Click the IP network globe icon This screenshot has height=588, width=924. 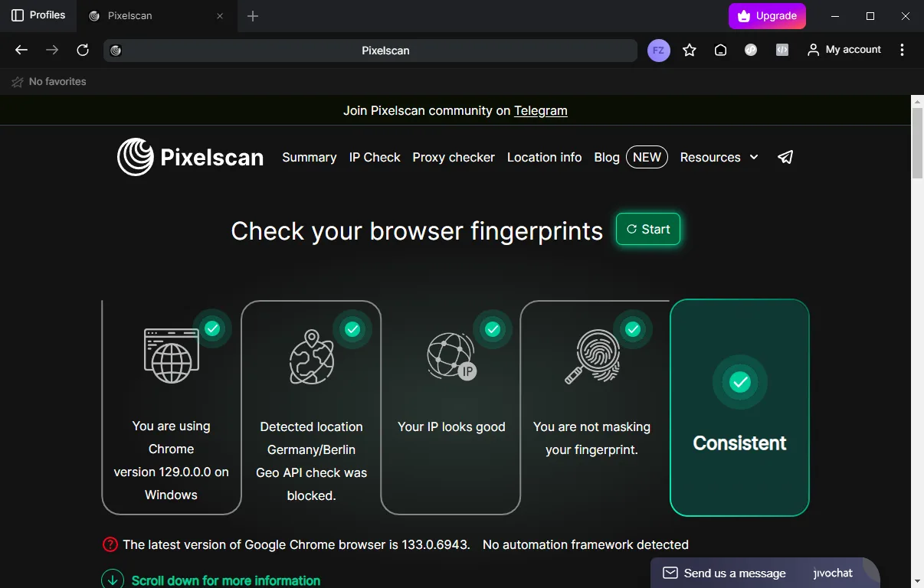coord(451,356)
